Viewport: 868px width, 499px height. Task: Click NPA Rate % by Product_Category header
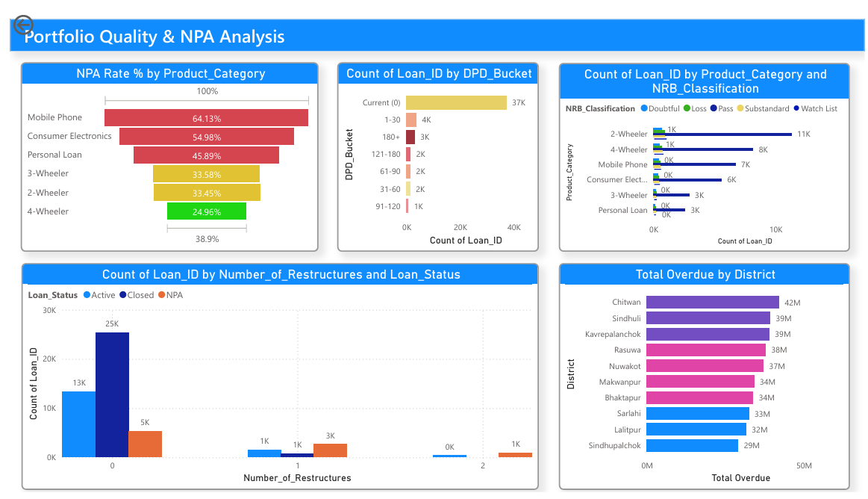click(x=170, y=74)
